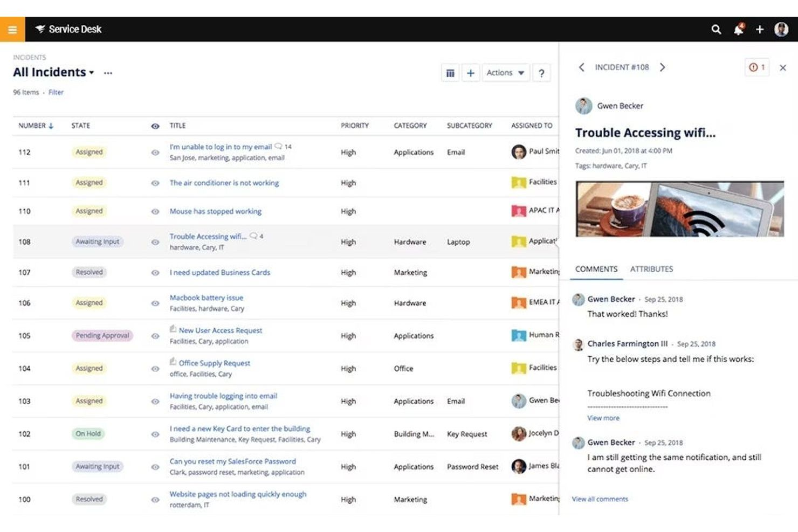Navigate to next incident with right chevron
The width and height of the screenshot is (798, 532).
[663, 67]
